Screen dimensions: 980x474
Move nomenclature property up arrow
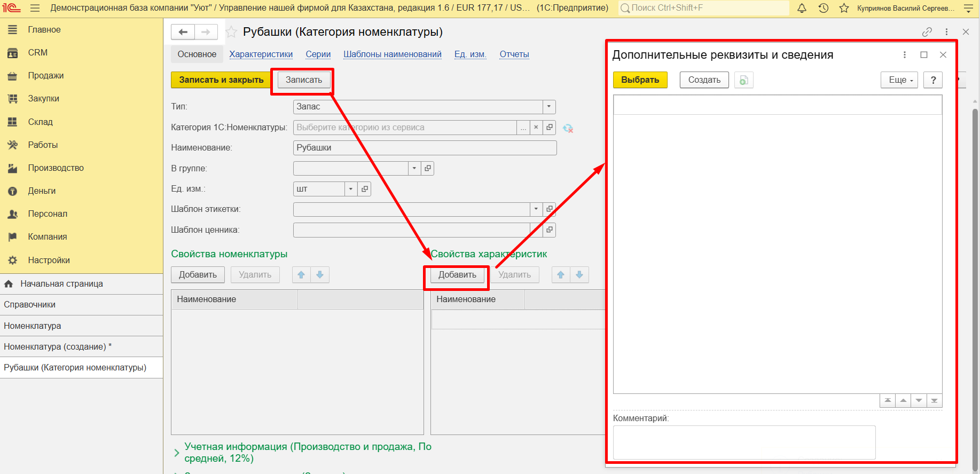(x=301, y=275)
